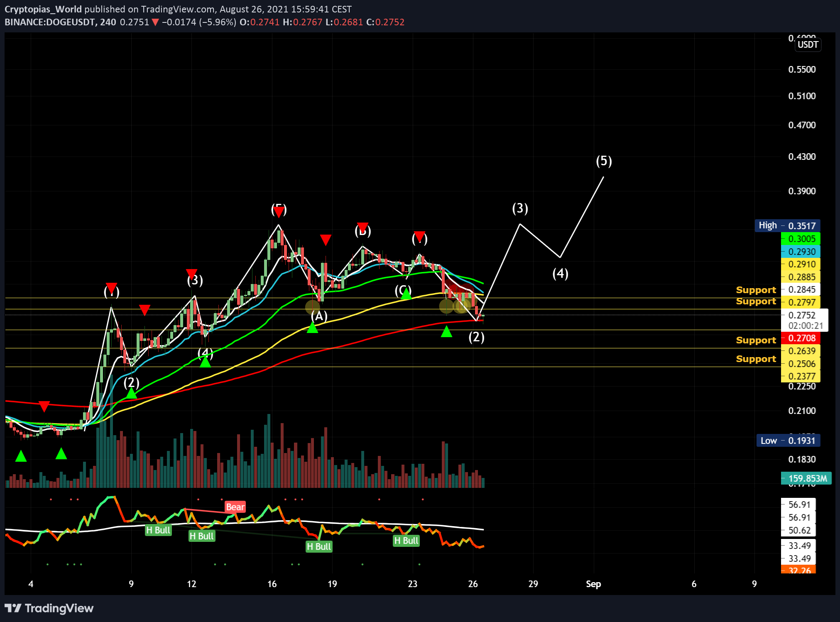The image size is (840, 622).
Task: Click the High 0.3517 price label
Action: pos(787,225)
